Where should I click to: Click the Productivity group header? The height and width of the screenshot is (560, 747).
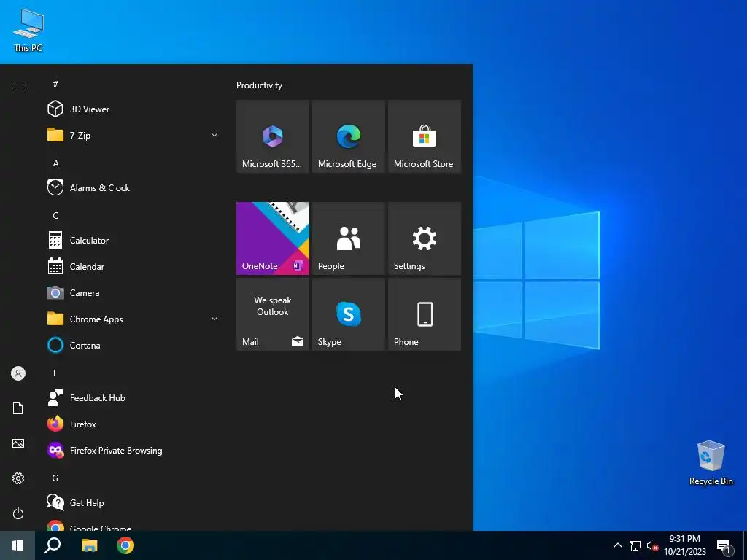pyautogui.click(x=259, y=85)
